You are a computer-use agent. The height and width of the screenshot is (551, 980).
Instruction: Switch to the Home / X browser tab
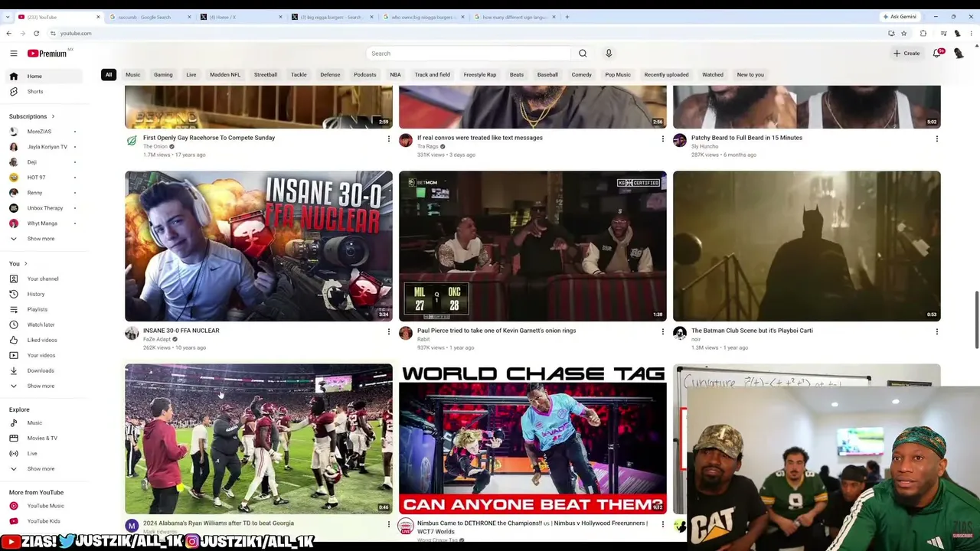pos(240,17)
